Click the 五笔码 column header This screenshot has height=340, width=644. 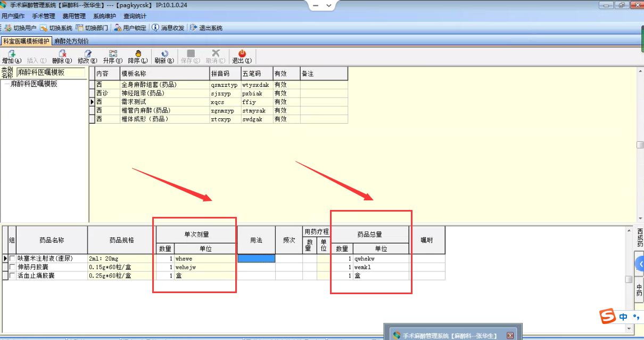pos(257,74)
